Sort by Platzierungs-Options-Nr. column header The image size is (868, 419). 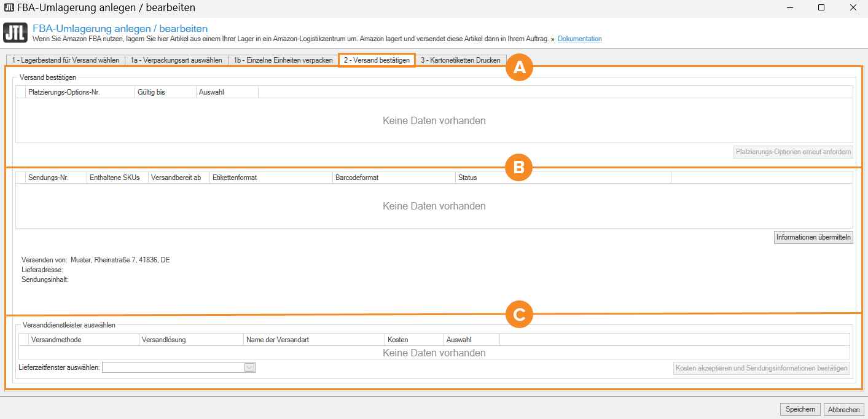click(x=80, y=92)
